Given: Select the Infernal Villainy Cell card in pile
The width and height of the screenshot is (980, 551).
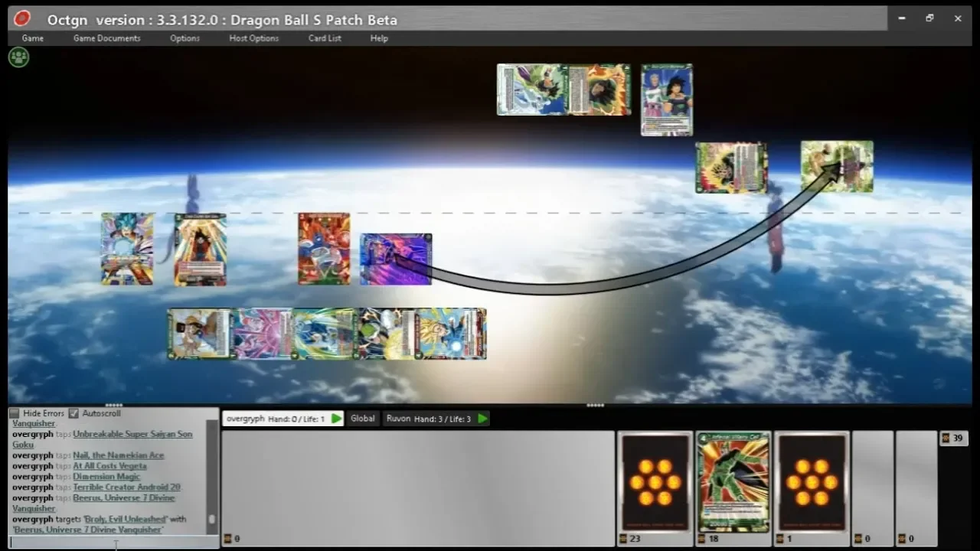Looking at the screenshot, I should tap(733, 482).
